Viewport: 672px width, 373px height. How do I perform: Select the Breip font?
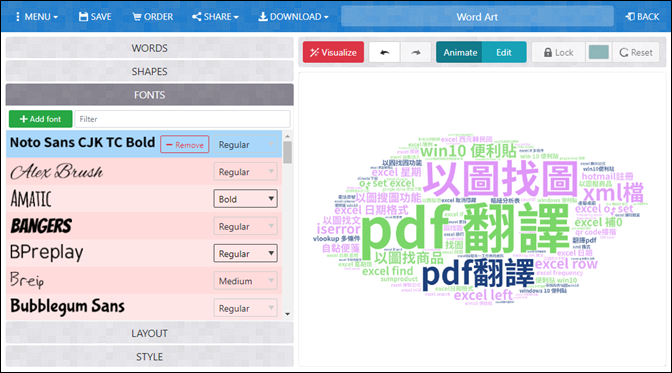[x=27, y=280]
